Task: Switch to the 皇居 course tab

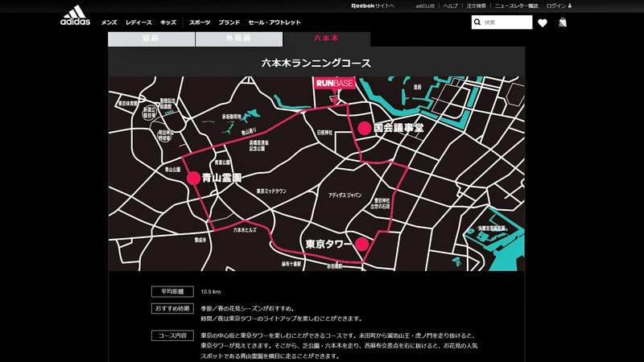Action: 151,39
